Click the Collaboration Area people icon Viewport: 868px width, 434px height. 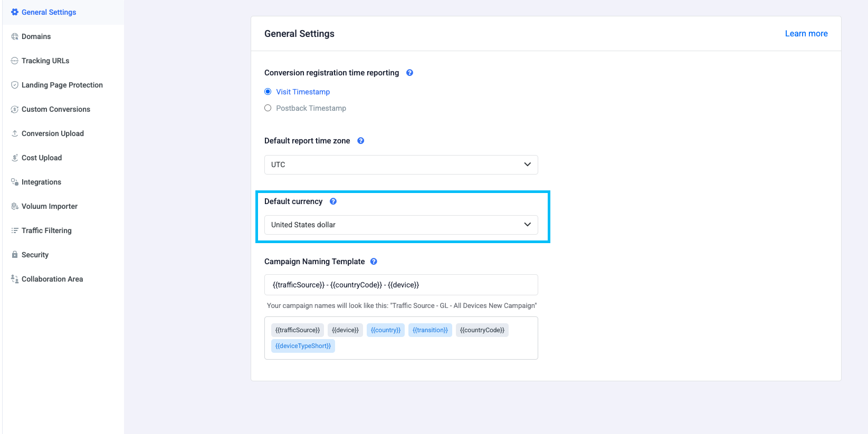[15, 279]
